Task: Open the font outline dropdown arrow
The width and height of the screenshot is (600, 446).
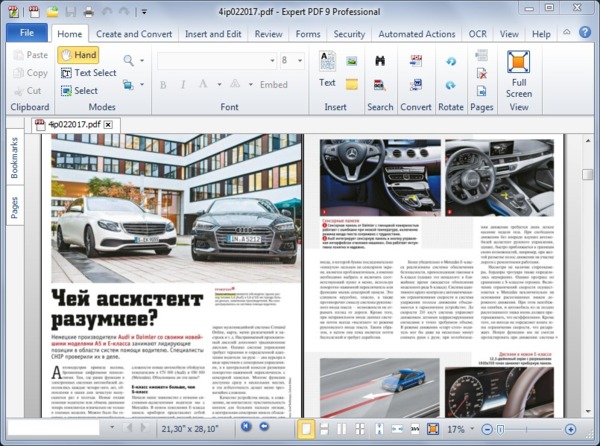Action: coord(251,85)
